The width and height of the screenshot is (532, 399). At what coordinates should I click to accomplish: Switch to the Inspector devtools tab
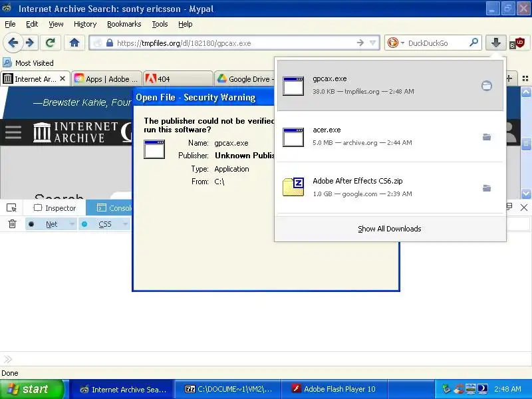click(55, 207)
